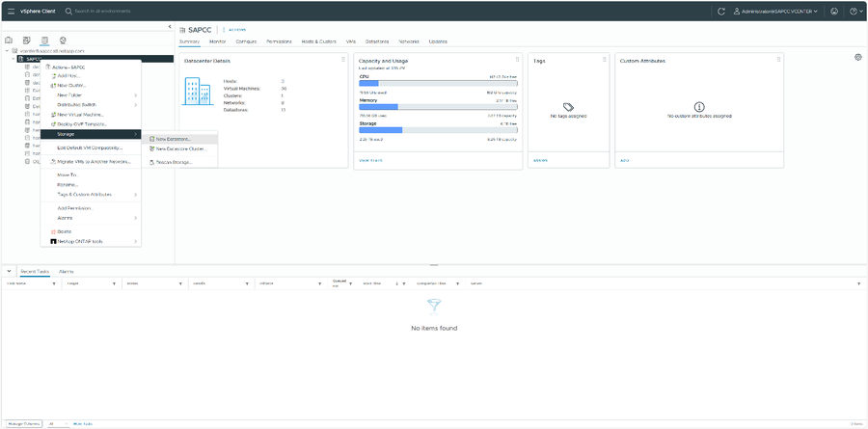This screenshot has width=868, height=429.
Task: Click the Deploy OVF Template icon
Action: 53,124
